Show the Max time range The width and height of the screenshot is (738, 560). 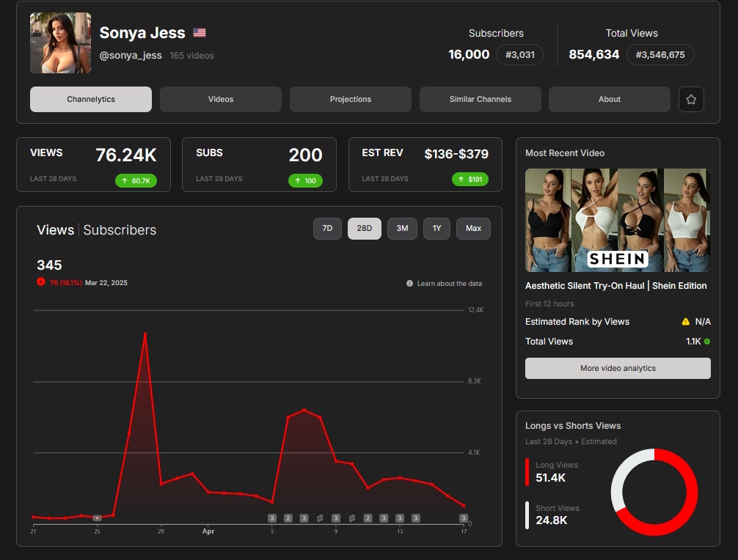[473, 229]
